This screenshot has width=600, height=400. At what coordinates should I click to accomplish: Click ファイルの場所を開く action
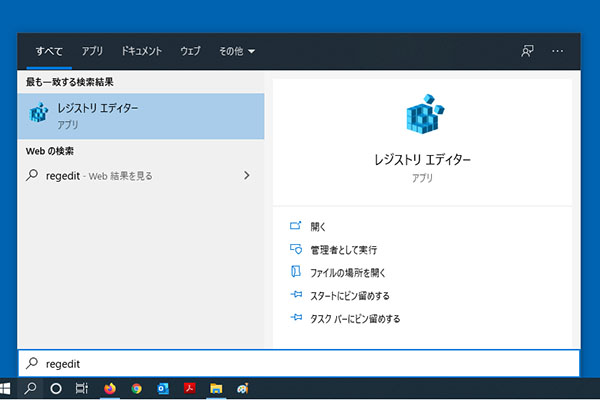(347, 272)
